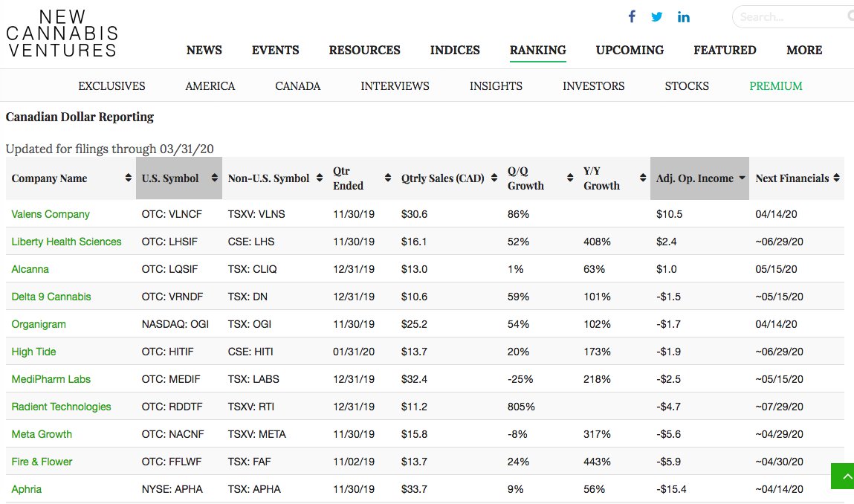Open the EVENTS menu
Viewport: 854px width, 504px height.
275,50
